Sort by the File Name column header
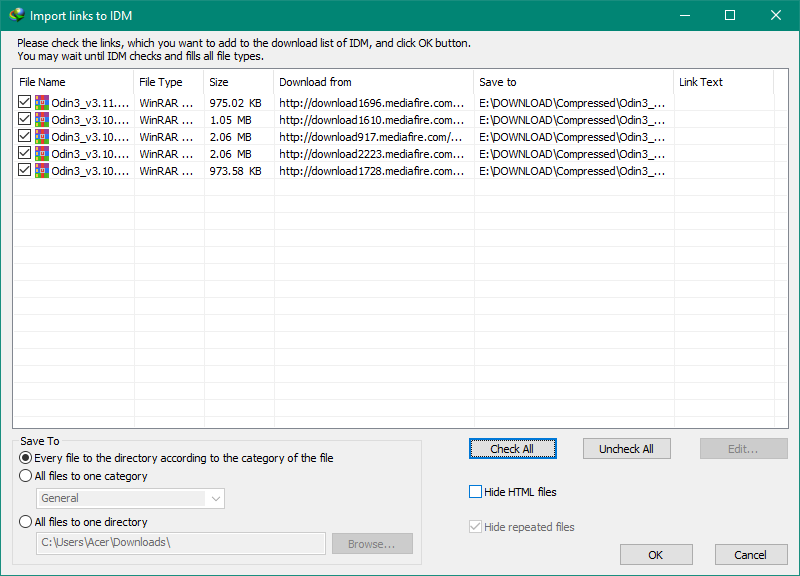This screenshot has width=800, height=576. click(73, 82)
